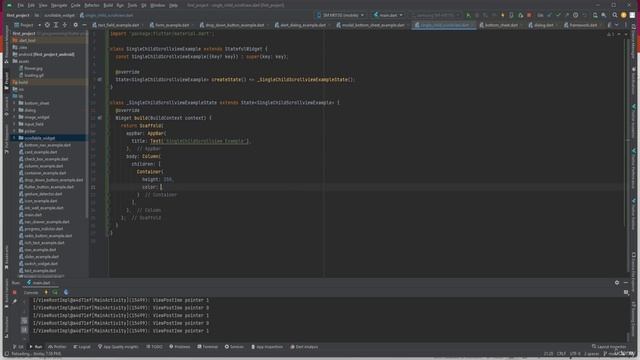Expand the input_field folder
Image resolution: width=640 pixels, height=360 pixels.
(15, 124)
